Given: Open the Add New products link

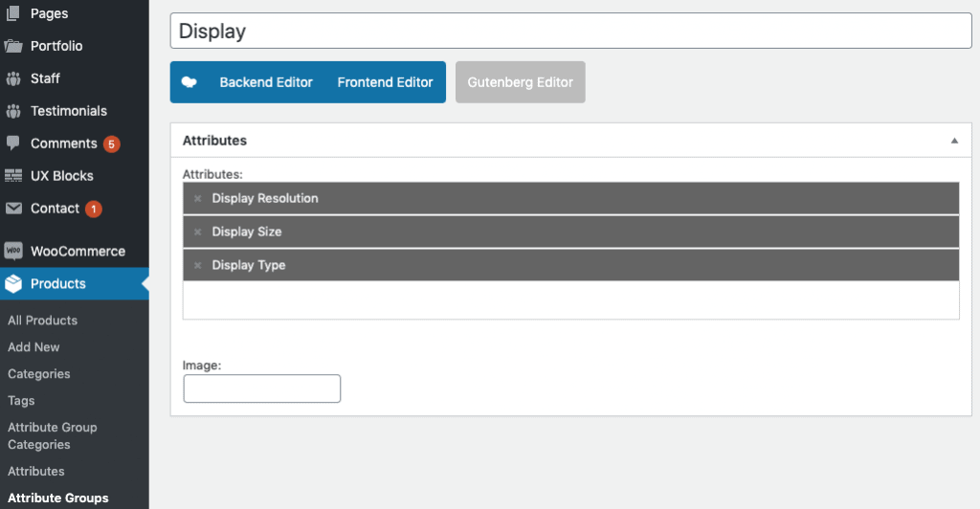Looking at the screenshot, I should coord(33,347).
